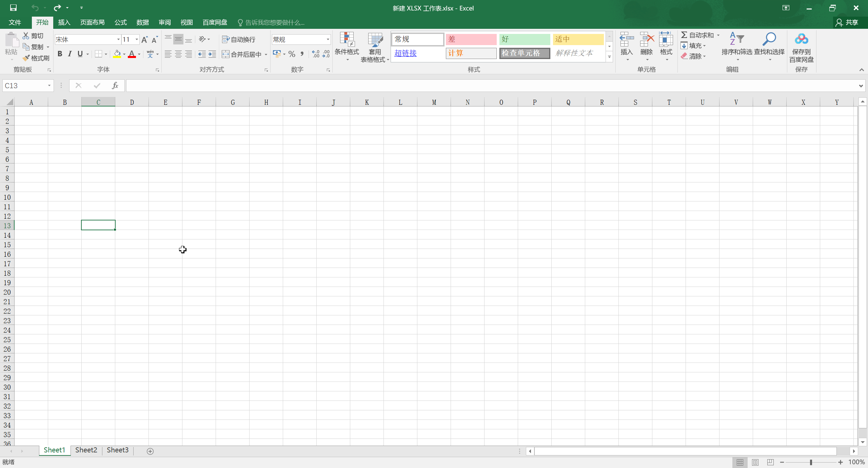Click Page Layout view button in status bar
The width and height of the screenshot is (868, 468).
pyautogui.click(x=755, y=462)
